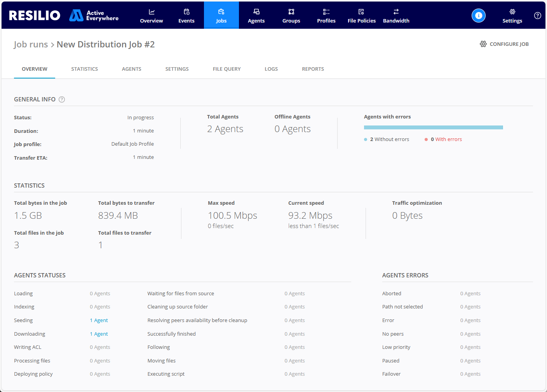Image resolution: width=547 pixels, height=392 pixels.
Task: Go back to Job runs breadcrumb
Action: pos(31,44)
